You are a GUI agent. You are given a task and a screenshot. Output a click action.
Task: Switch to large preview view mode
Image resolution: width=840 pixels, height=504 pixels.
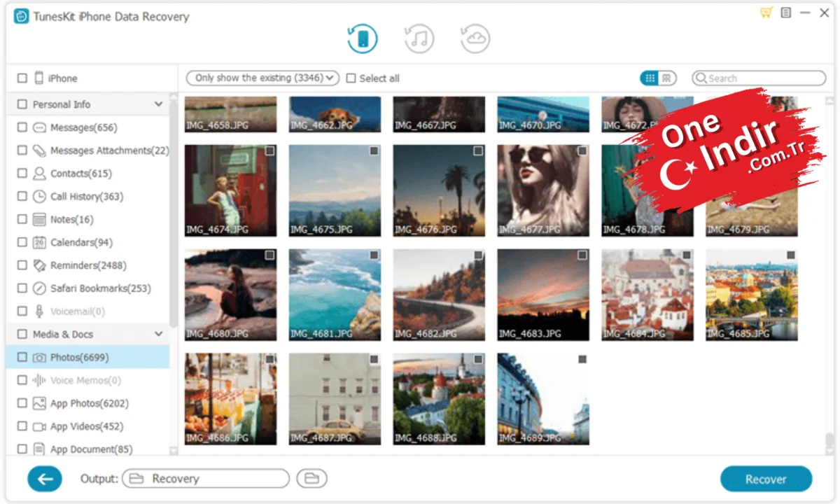click(666, 78)
